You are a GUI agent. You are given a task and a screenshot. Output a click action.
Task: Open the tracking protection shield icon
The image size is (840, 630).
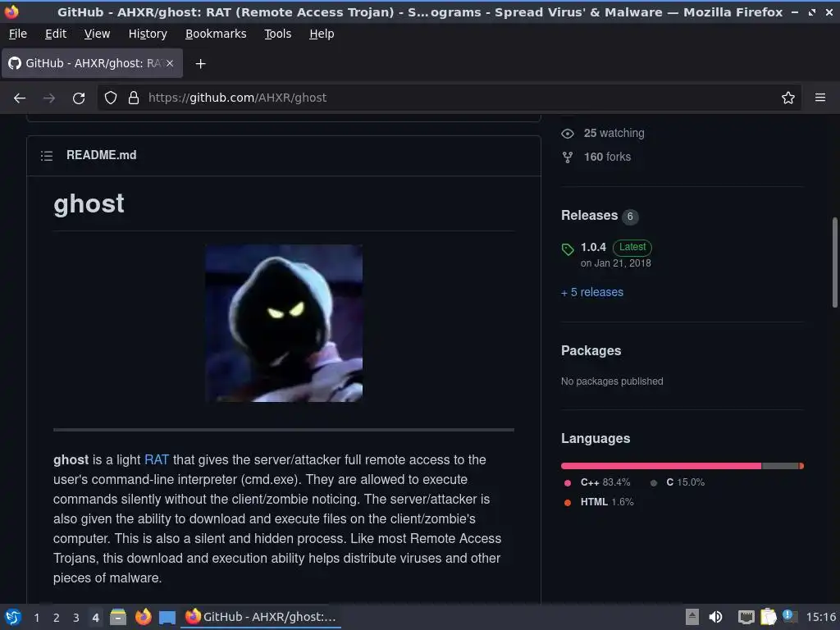pyautogui.click(x=111, y=98)
